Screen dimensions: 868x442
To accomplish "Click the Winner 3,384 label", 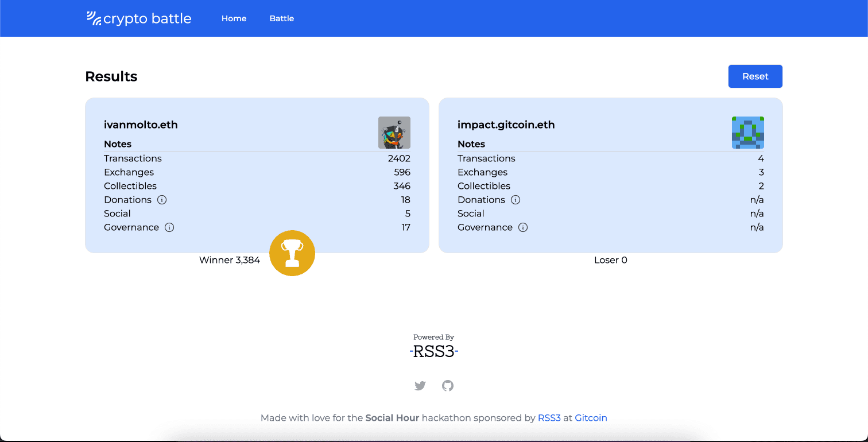I will pyautogui.click(x=230, y=260).
